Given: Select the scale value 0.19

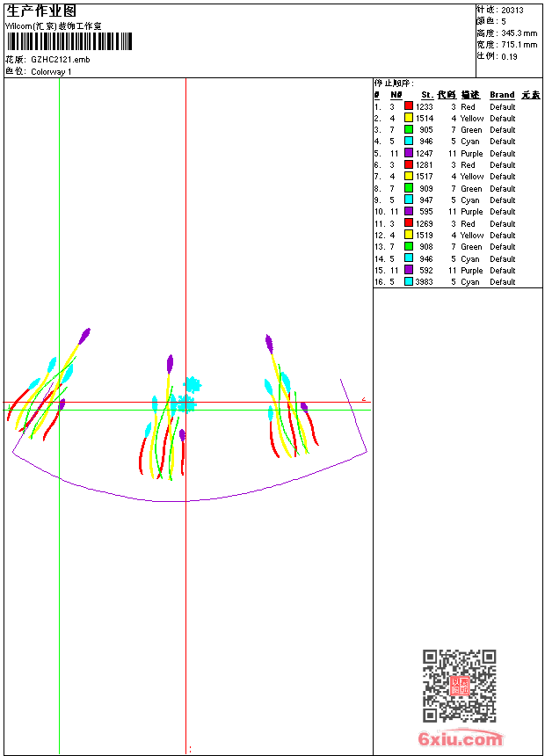Looking at the screenshot, I should point(509,57).
